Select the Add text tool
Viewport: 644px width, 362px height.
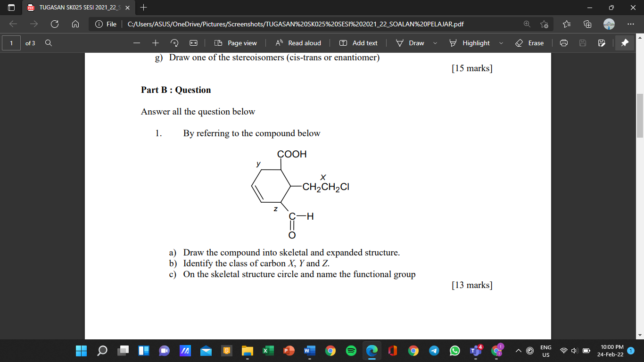pos(358,43)
